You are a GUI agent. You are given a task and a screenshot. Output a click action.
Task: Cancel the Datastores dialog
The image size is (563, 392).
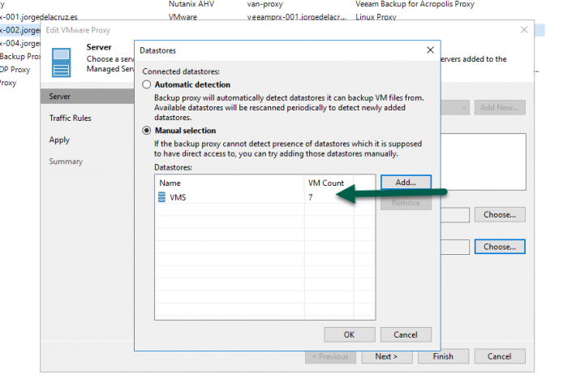click(406, 334)
